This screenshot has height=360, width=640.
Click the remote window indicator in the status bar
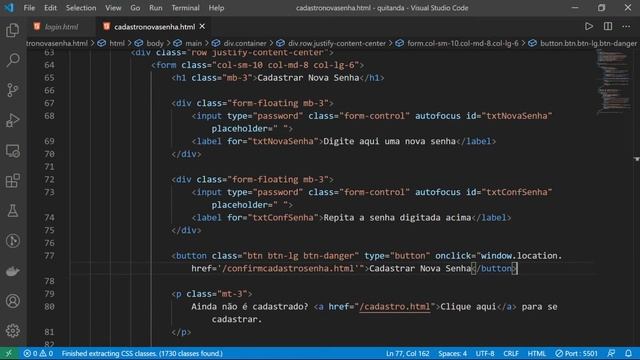tap(9, 353)
